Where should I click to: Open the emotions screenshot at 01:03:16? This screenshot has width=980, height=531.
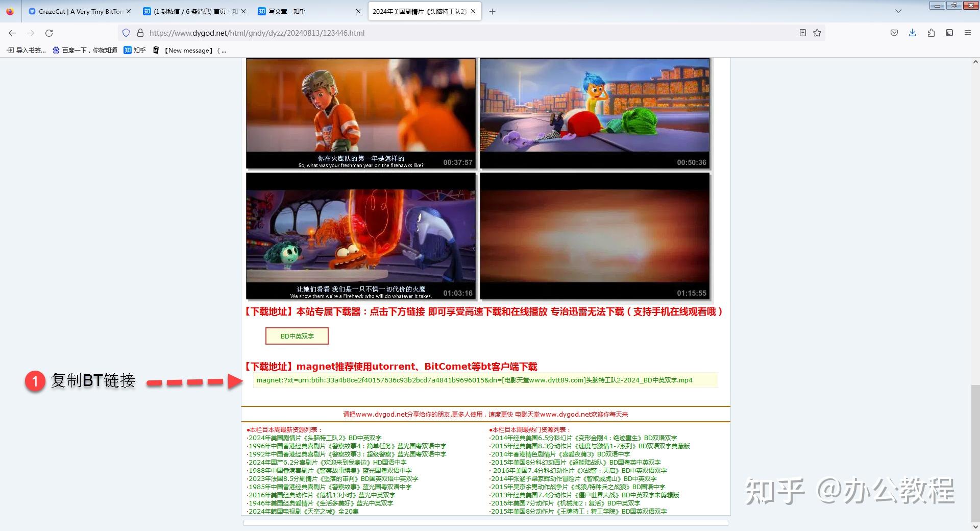(x=361, y=236)
